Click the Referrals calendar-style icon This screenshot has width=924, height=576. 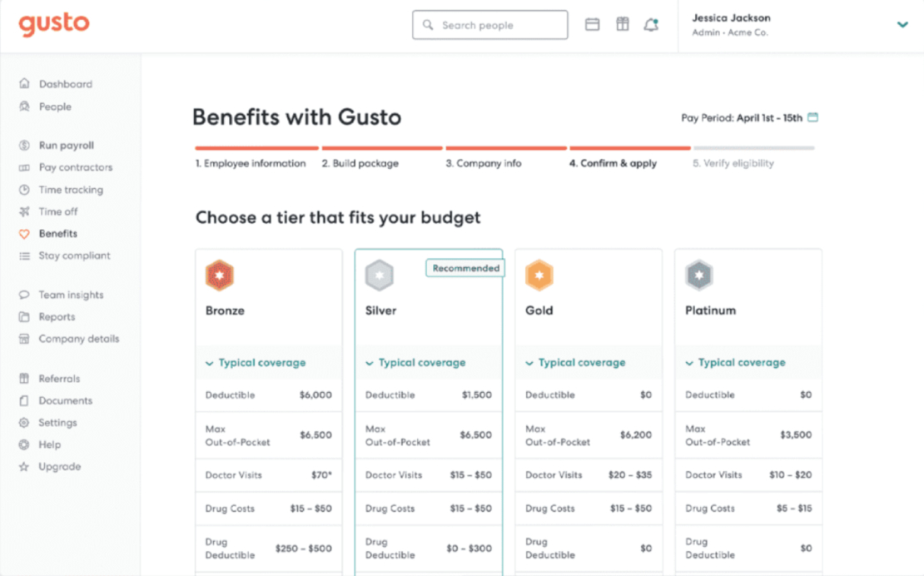[x=22, y=378]
